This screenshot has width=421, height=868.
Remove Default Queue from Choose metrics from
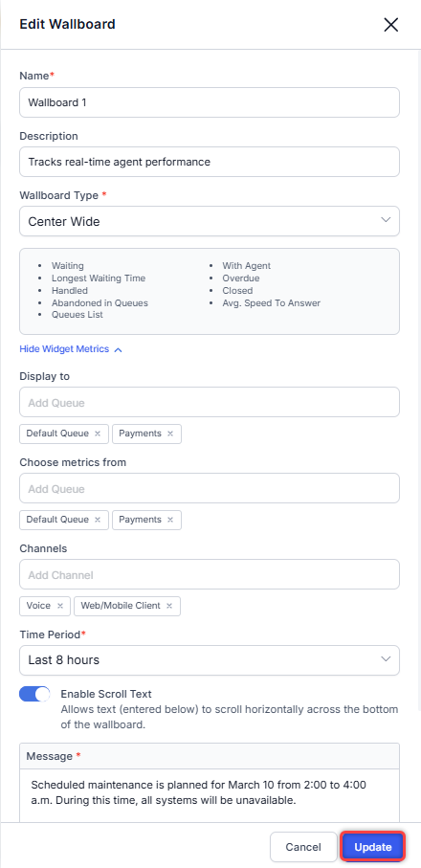98,520
